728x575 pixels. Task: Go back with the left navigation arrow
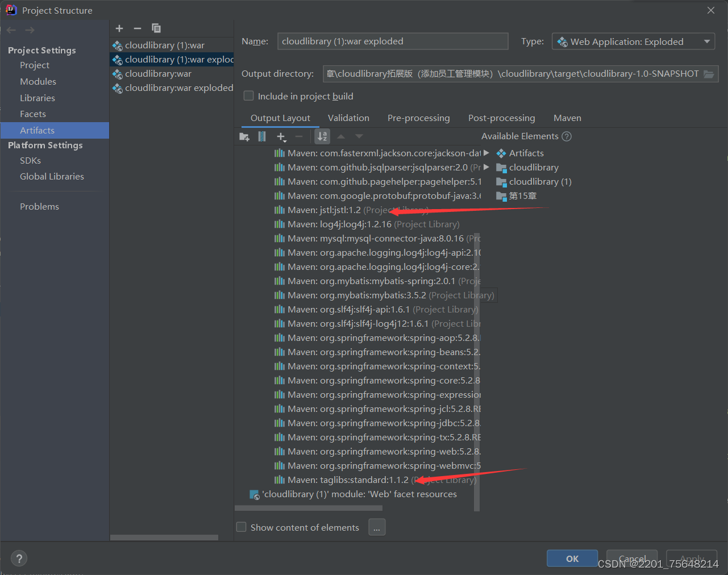[x=11, y=30]
